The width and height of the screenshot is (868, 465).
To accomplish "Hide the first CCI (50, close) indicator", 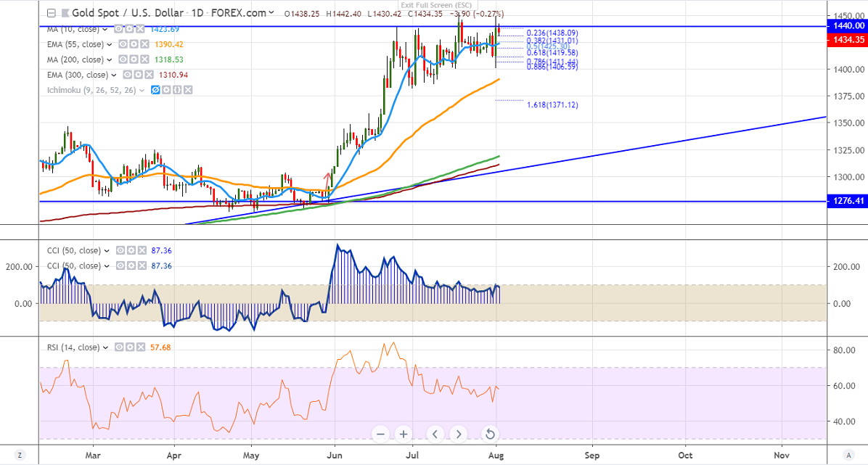I will tap(120, 250).
